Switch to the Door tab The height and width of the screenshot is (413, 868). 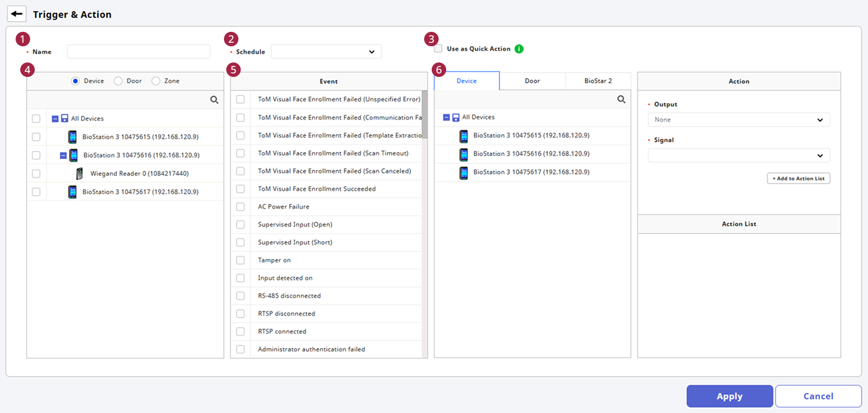click(532, 81)
